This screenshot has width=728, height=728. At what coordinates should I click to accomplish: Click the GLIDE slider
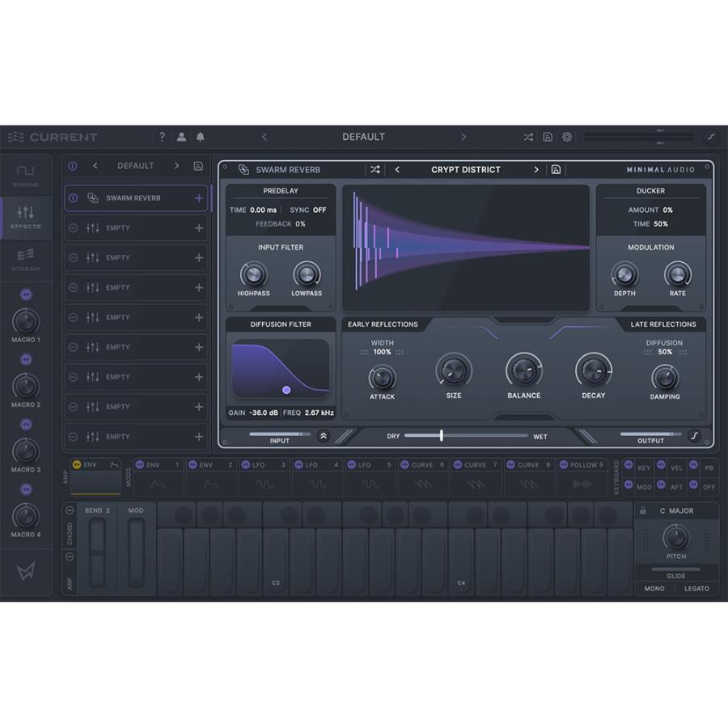(676, 569)
